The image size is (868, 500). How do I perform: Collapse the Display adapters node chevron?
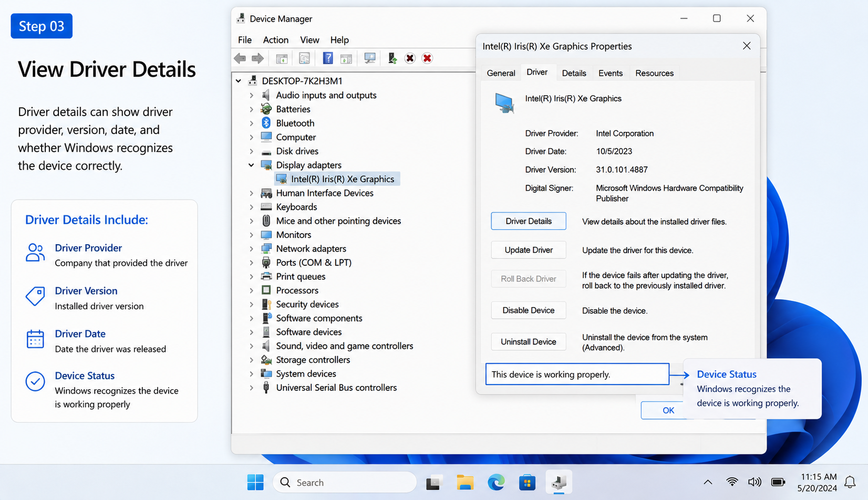coord(251,165)
